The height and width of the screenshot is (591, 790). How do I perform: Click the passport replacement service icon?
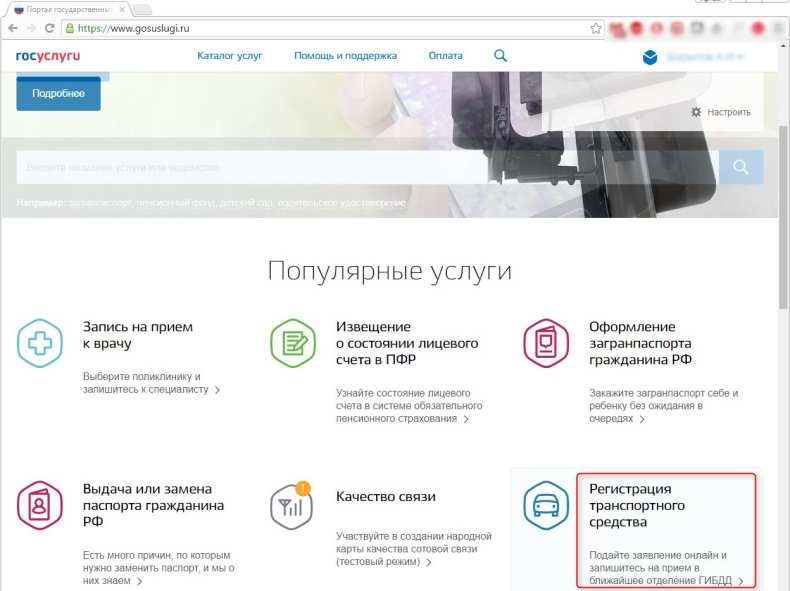tap(40, 507)
